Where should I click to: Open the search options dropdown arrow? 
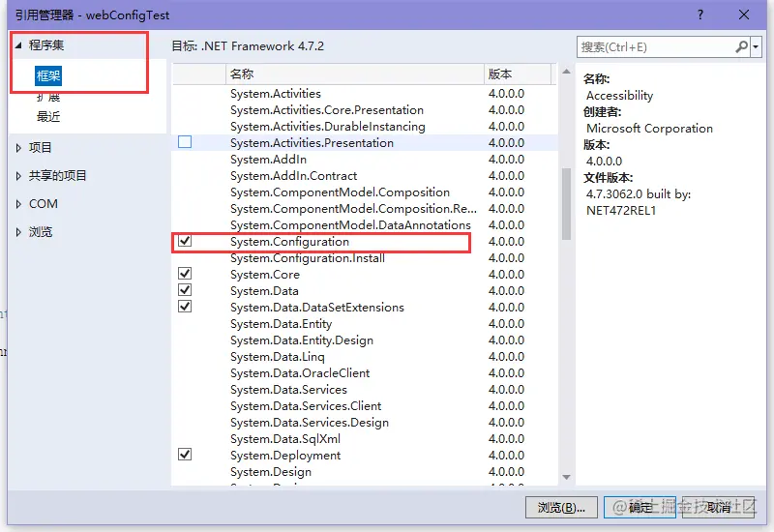tap(756, 46)
